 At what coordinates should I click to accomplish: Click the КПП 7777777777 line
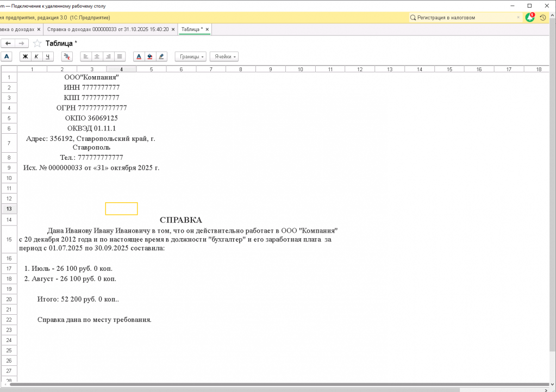tap(91, 97)
